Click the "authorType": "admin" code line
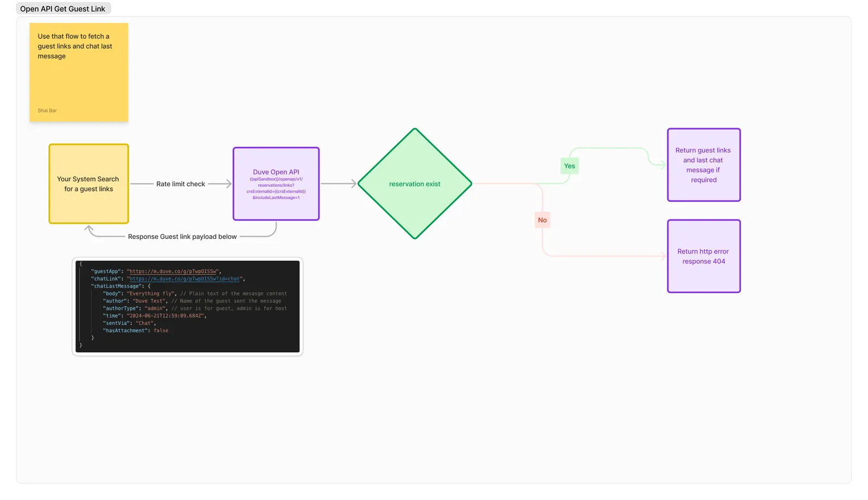868x500 pixels. (x=195, y=308)
